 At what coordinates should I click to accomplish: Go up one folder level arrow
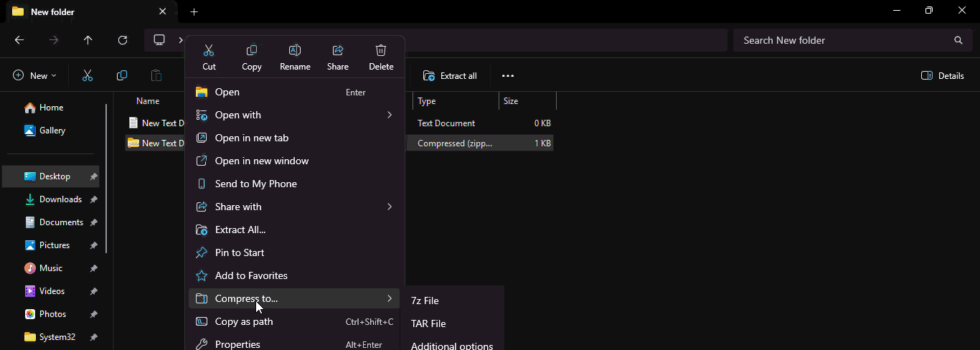88,40
